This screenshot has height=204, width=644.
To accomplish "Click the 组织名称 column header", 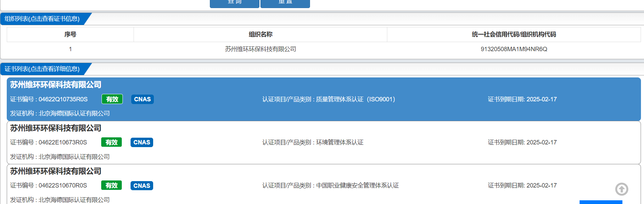I will pos(260,34).
